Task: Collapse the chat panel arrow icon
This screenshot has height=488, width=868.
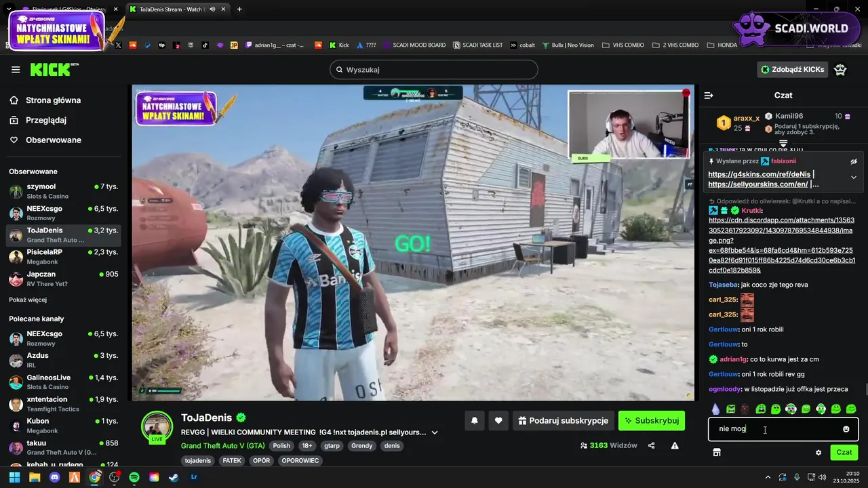Action: [709, 96]
